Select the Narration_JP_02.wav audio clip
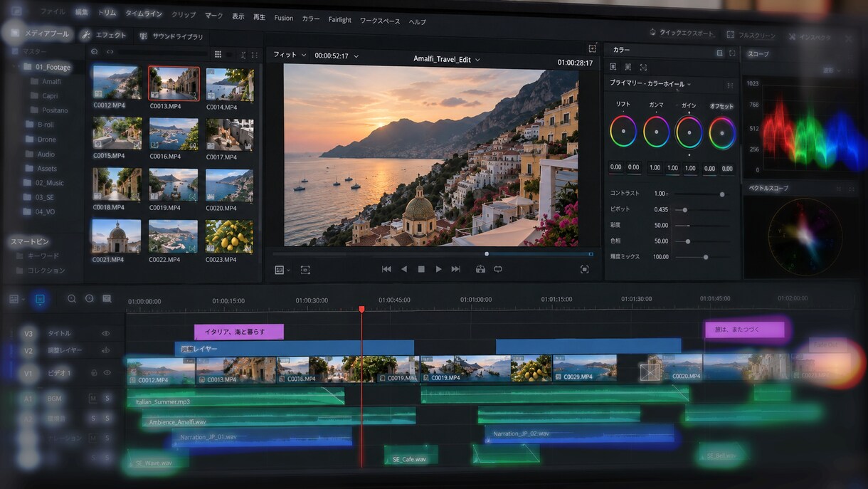The image size is (868, 489). tap(579, 433)
